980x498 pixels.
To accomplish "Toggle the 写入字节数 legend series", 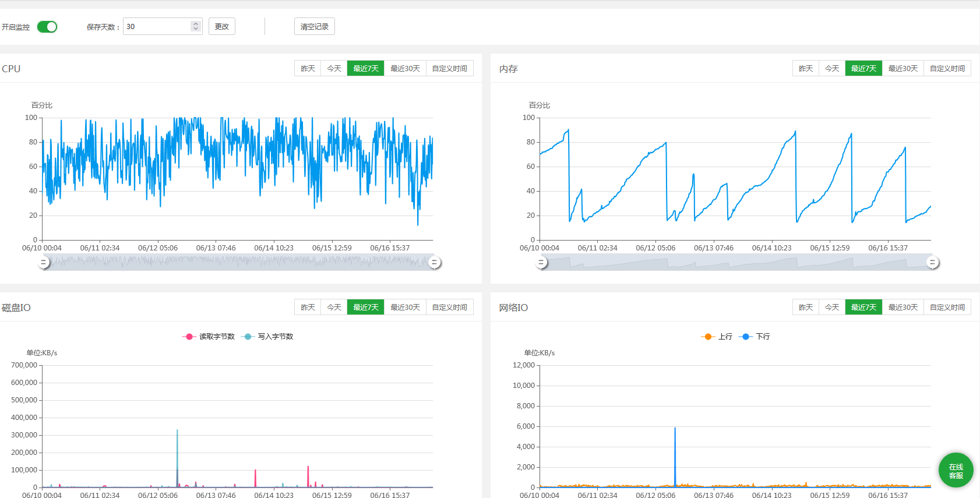I will click(267, 337).
